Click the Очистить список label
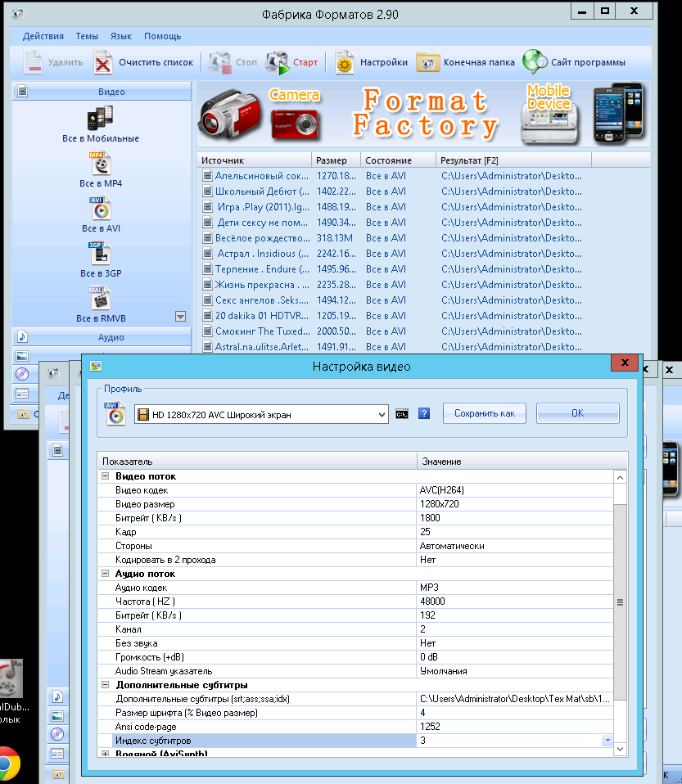Image resolution: width=682 pixels, height=784 pixels. 156,62
